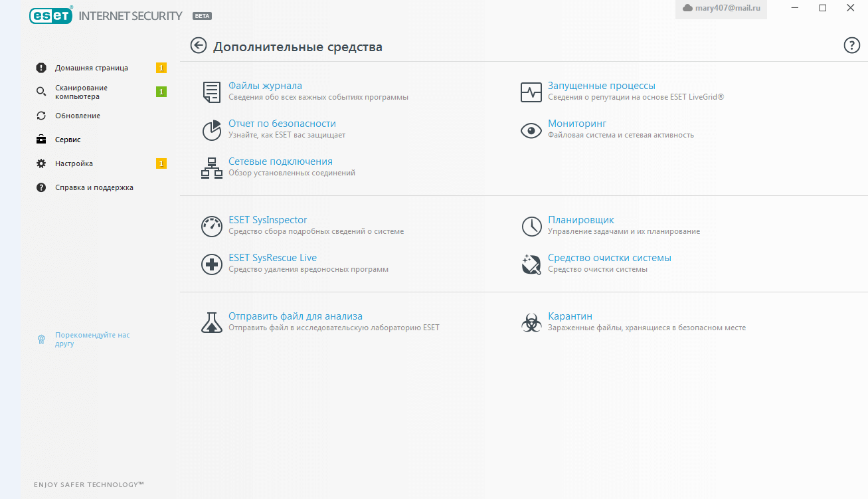Click text Обзор установленных соединений

(292, 173)
